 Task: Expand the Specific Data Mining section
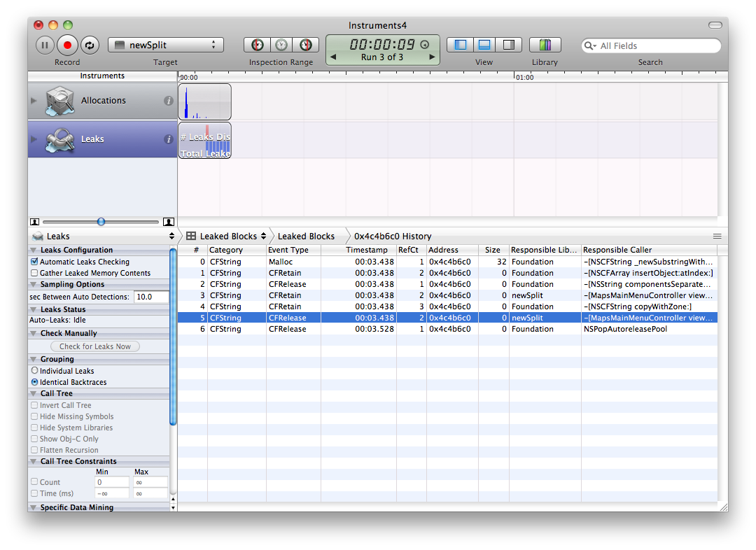coord(34,507)
